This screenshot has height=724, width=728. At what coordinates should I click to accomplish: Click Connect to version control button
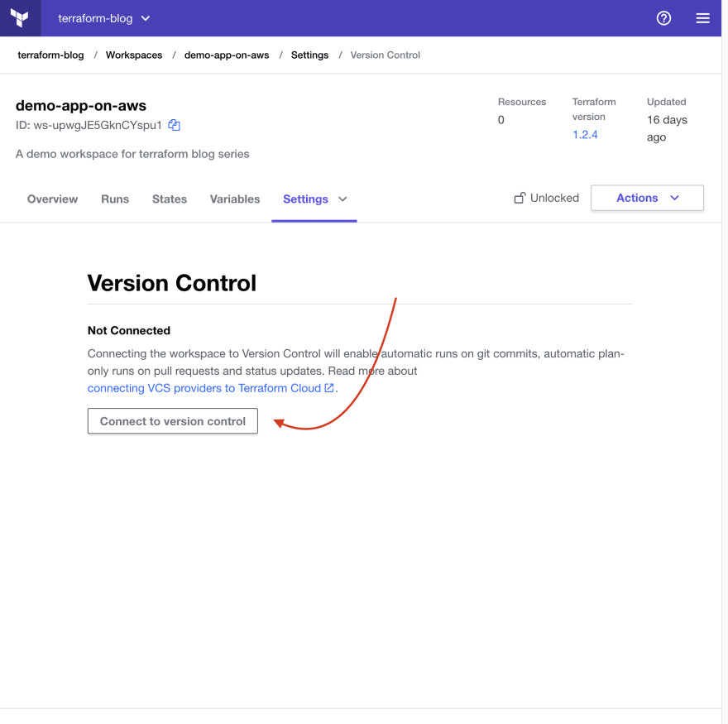[x=173, y=421]
